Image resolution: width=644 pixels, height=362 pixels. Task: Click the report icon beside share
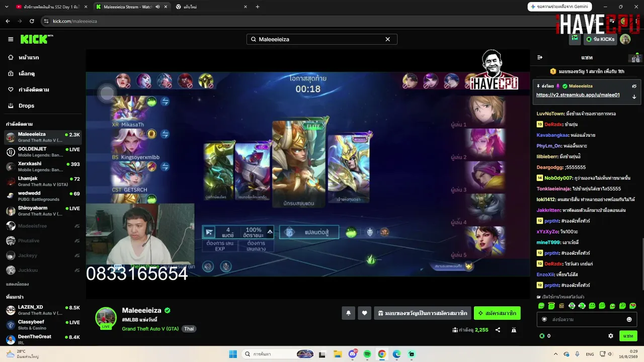click(514, 330)
